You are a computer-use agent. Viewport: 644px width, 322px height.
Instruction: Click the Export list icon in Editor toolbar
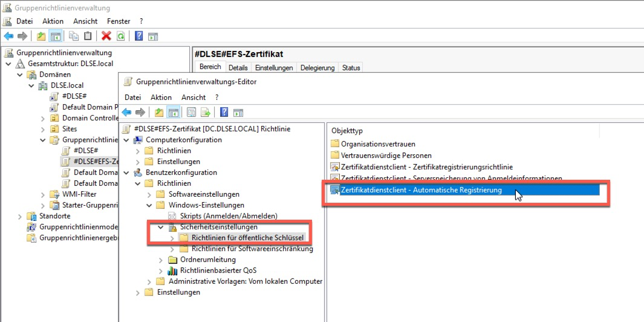(206, 112)
